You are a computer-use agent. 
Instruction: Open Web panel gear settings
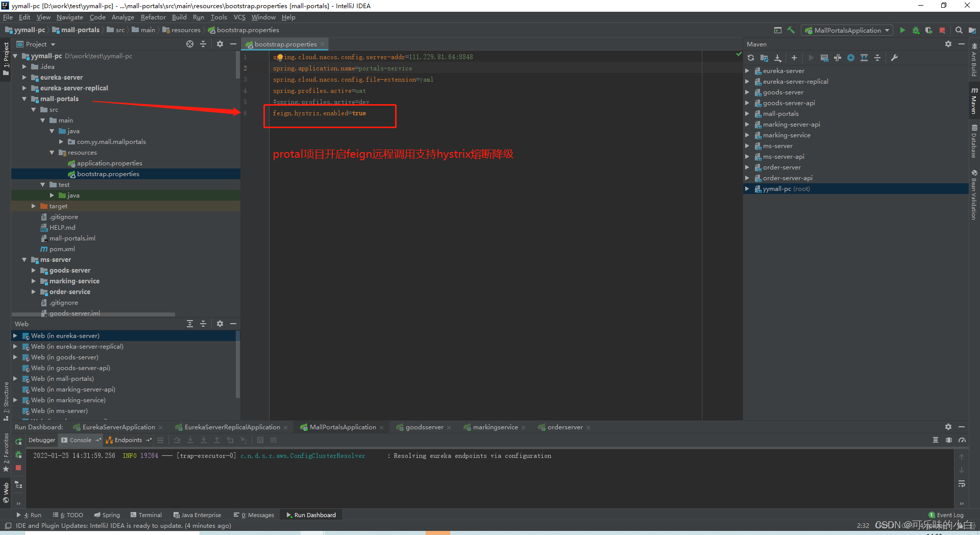(x=220, y=324)
